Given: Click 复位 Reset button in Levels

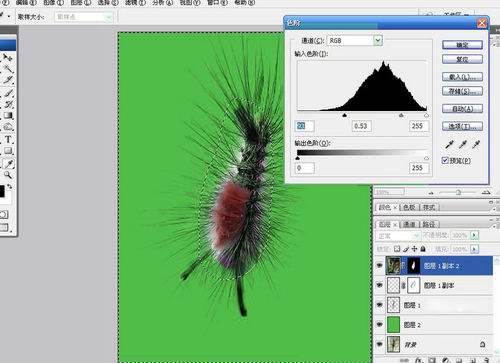Looking at the screenshot, I should click(462, 59).
